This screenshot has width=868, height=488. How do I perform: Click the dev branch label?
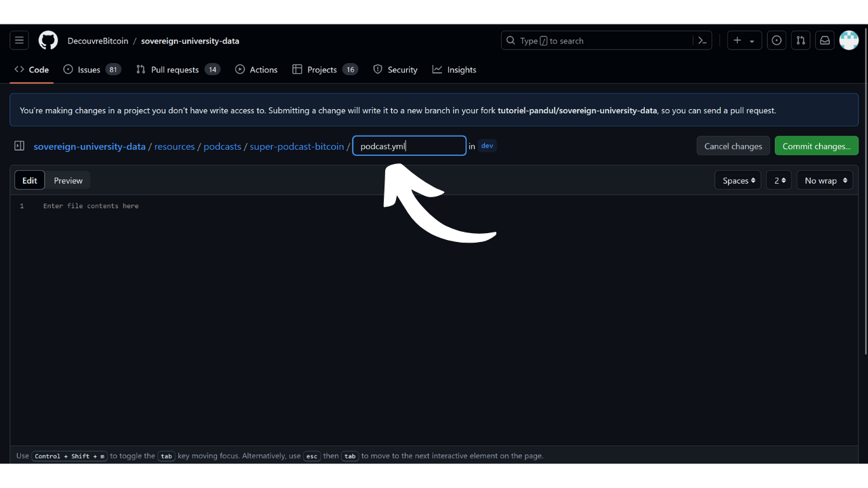click(x=487, y=146)
